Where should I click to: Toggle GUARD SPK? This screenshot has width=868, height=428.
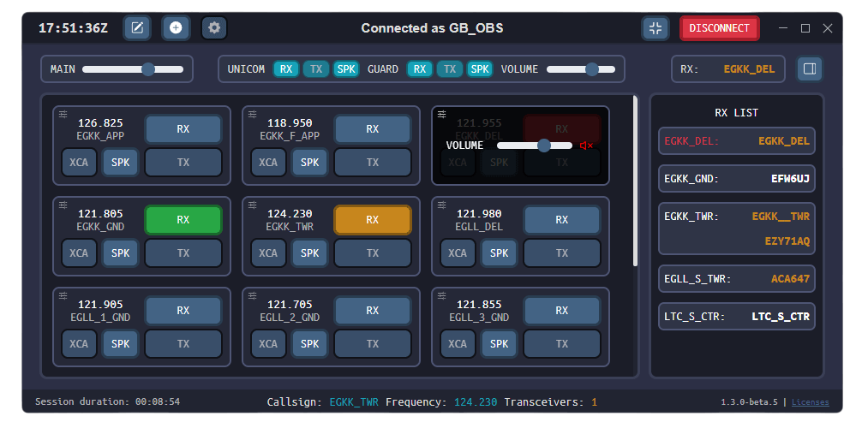tap(480, 69)
